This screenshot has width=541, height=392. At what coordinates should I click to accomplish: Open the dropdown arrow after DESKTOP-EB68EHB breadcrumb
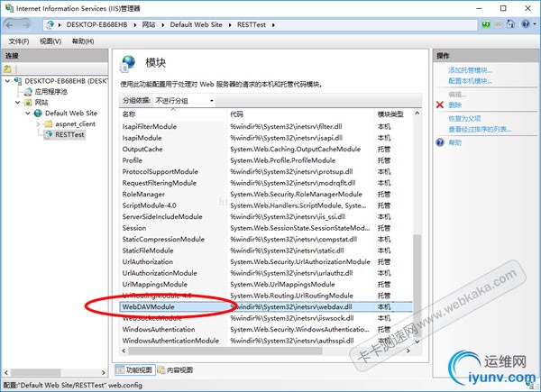pos(135,25)
